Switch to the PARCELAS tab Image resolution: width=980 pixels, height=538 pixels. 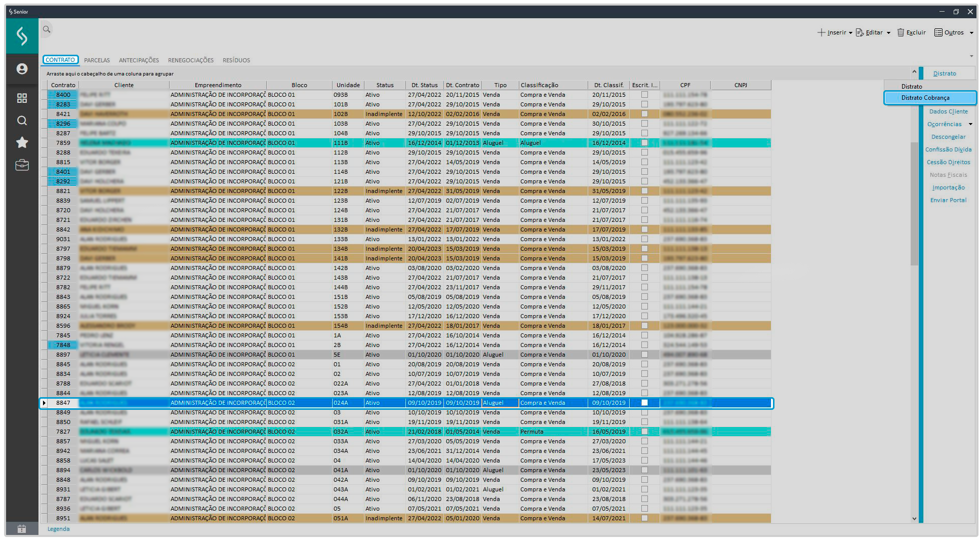click(97, 60)
